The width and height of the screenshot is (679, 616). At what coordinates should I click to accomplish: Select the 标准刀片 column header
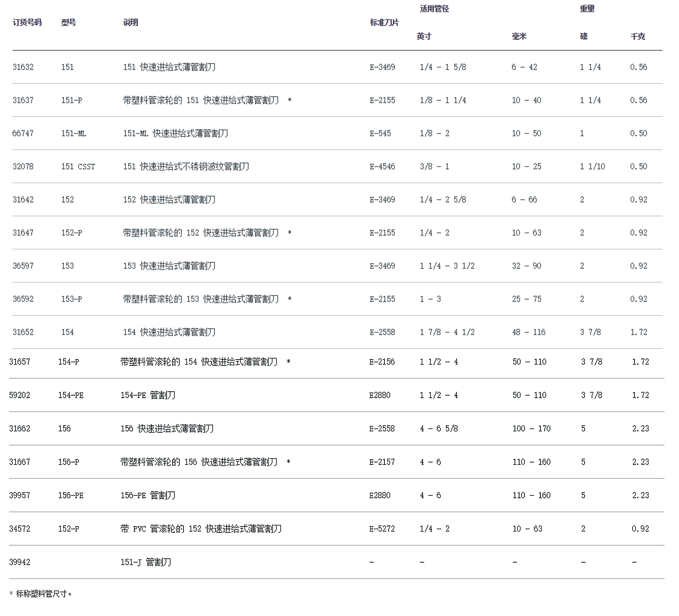[384, 22]
